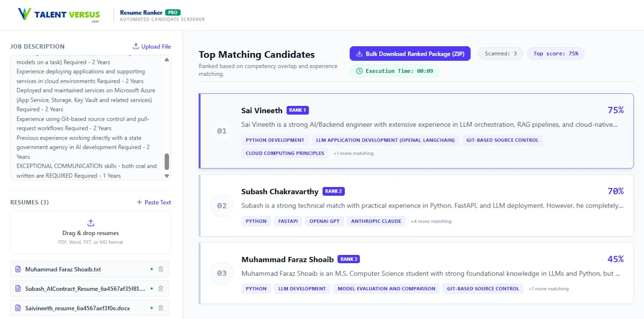Click the Top score: 75% pill
The width and height of the screenshot is (644, 319).
point(556,54)
